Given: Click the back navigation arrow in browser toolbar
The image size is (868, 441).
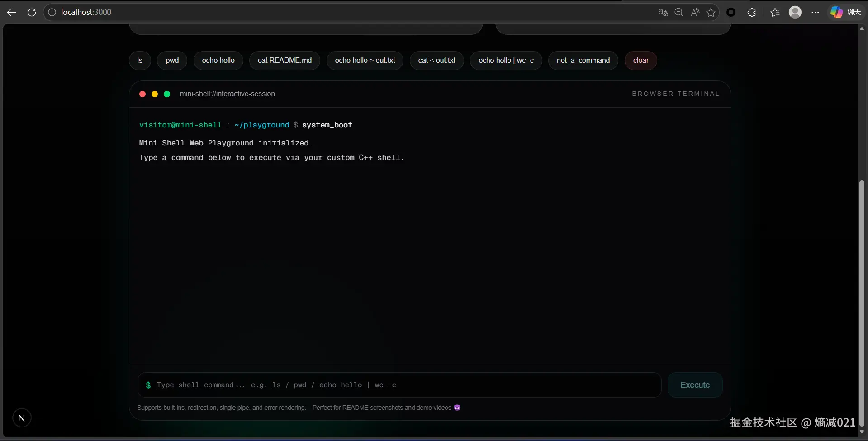Looking at the screenshot, I should pos(11,12).
